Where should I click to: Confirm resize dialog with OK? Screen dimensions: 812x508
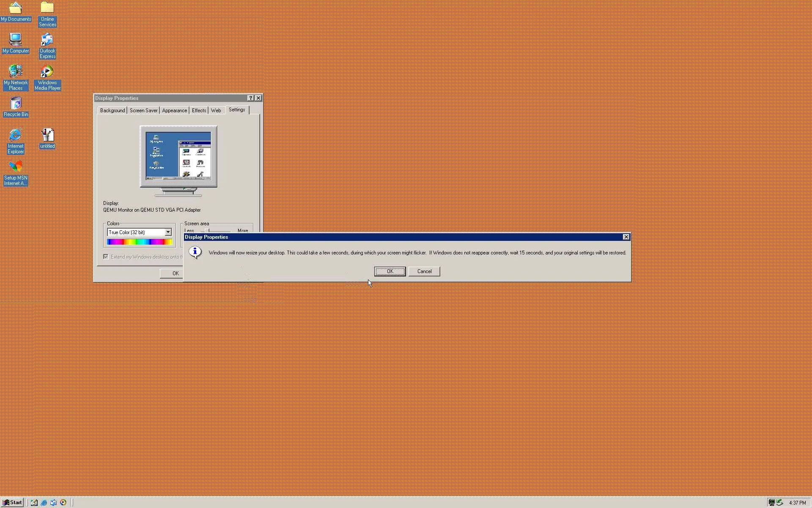tap(390, 271)
